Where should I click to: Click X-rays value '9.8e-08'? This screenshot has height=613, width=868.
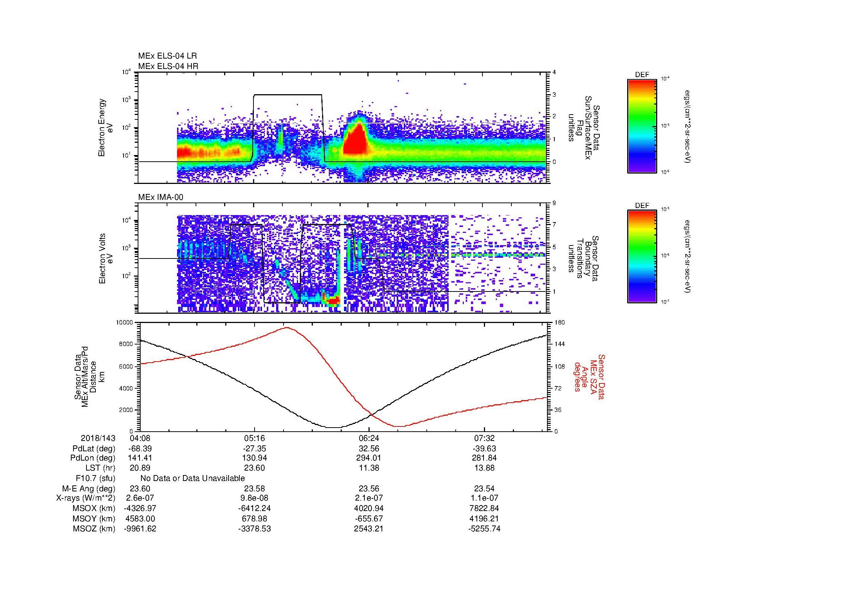click(x=255, y=498)
